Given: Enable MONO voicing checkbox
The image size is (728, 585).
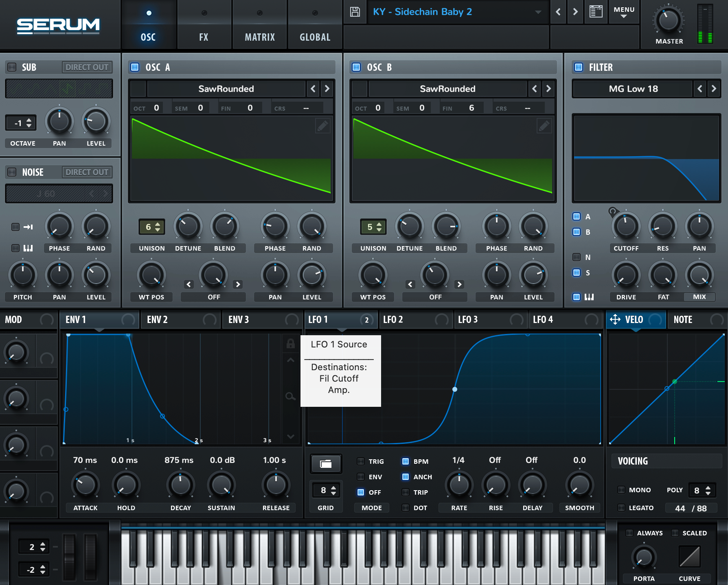Looking at the screenshot, I should [x=621, y=490].
